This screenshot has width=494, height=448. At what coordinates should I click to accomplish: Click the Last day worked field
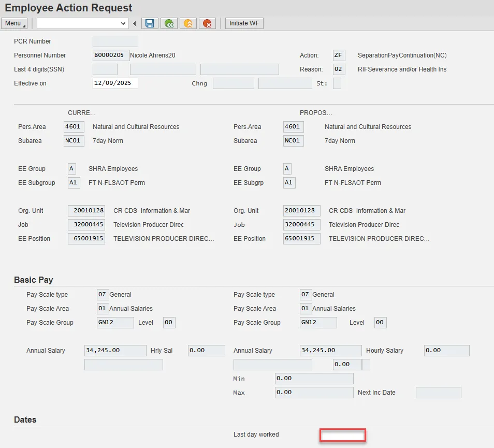tap(343, 435)
